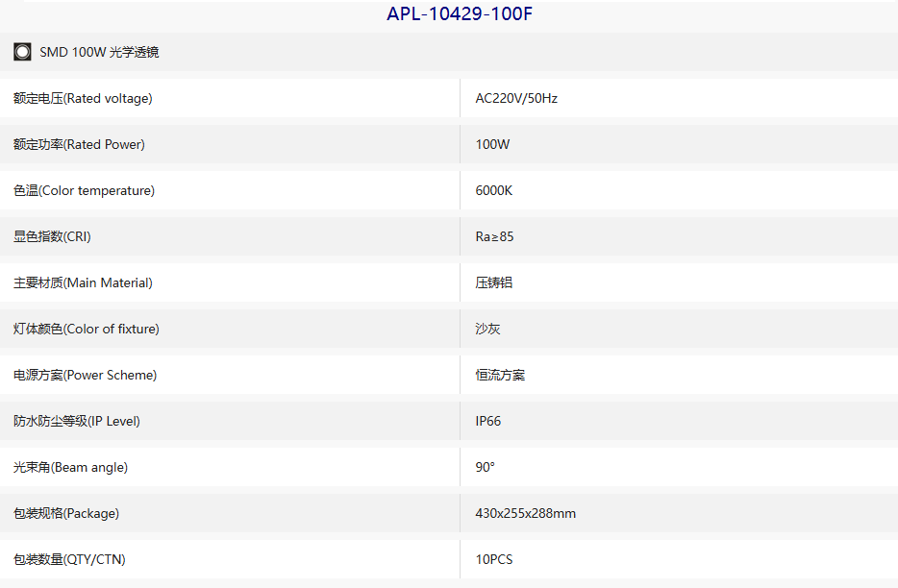Image resolution: width=898 pixels, height=588 pixels.
Task: Click the Rated Power label
Action: (x=79, y=144)
